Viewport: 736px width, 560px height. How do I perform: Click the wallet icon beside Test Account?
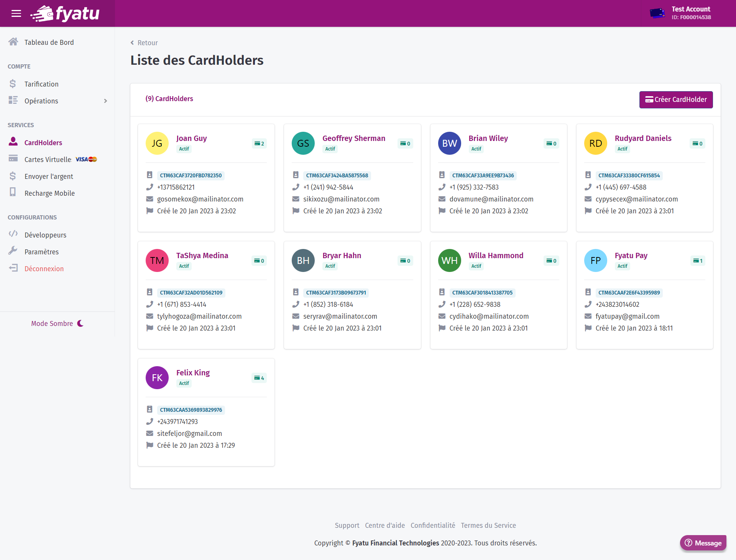click(657, 13)
